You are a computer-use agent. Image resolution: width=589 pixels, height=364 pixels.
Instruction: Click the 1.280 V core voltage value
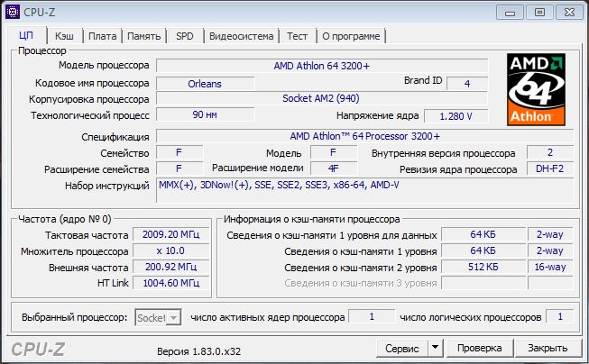(x=456, y=116)
